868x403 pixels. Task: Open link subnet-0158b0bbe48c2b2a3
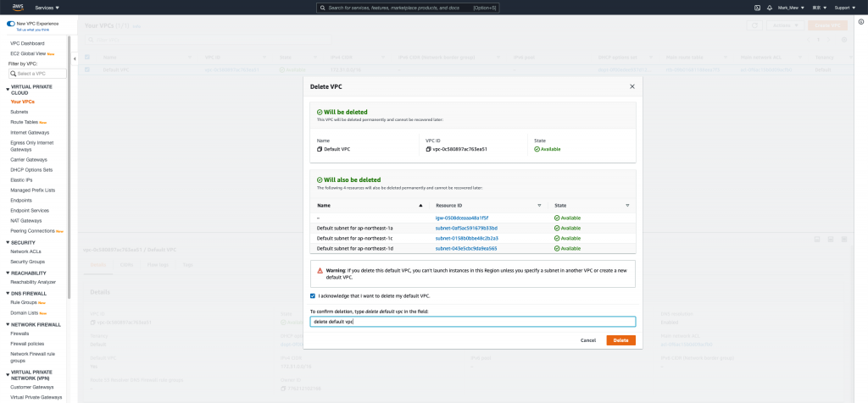pos(467,238)
